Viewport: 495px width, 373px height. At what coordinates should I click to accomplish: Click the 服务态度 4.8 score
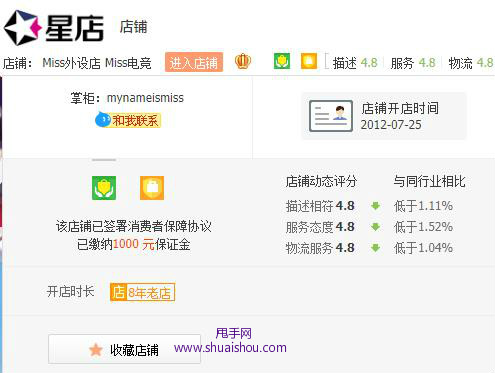pyautogui.click(x=320, y=227)
